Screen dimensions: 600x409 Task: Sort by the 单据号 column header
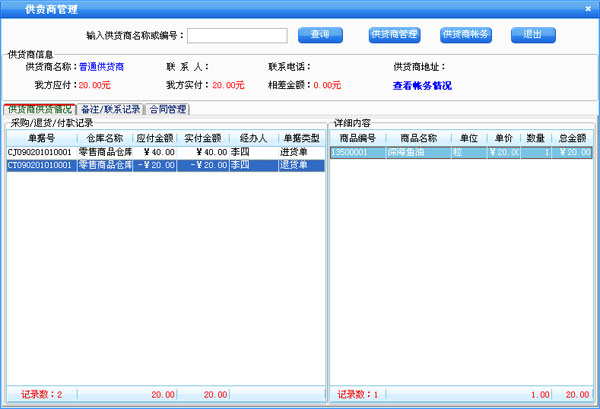[x=40, y=138]
